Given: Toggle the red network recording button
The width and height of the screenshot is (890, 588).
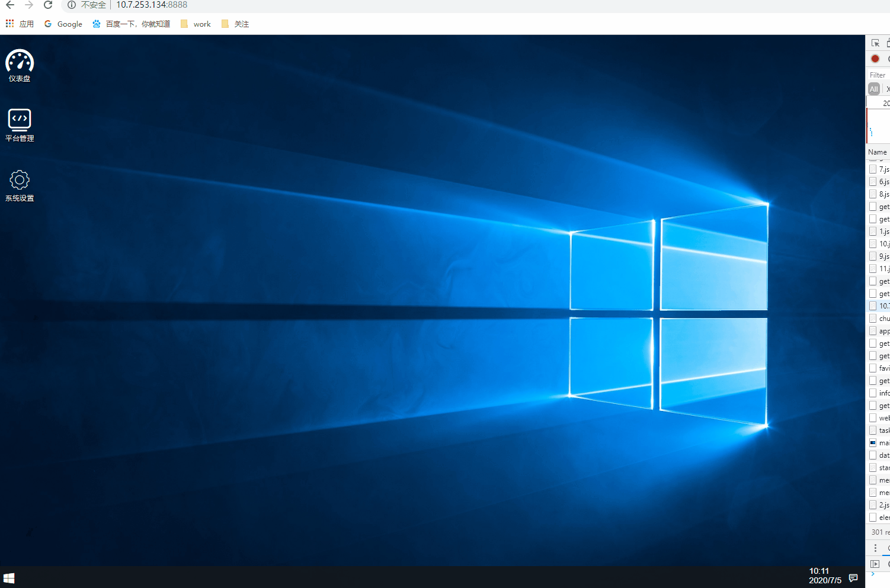Looking at the screenshot, I should tap(875, 59).
